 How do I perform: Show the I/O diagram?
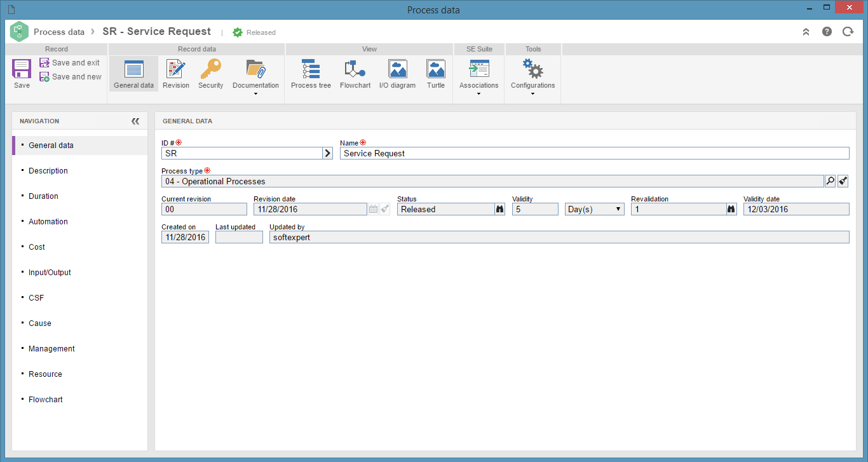(x=397, y=74)
